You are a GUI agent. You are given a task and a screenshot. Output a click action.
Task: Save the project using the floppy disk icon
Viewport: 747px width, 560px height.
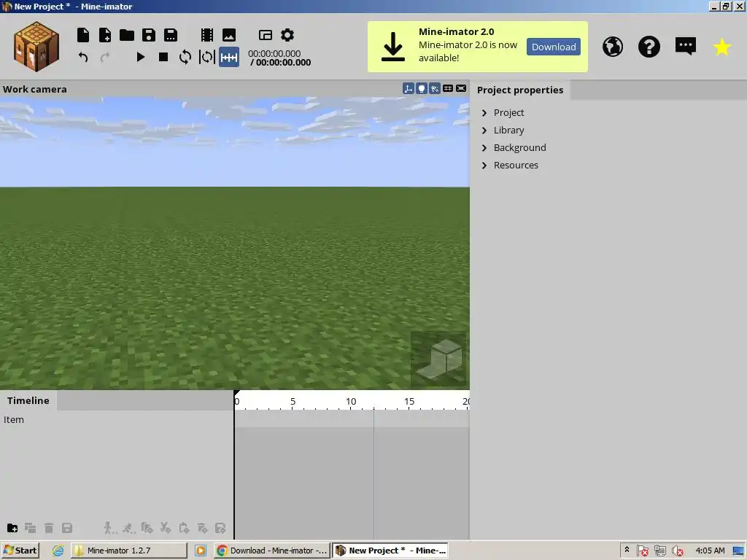[x=149, y=35]
